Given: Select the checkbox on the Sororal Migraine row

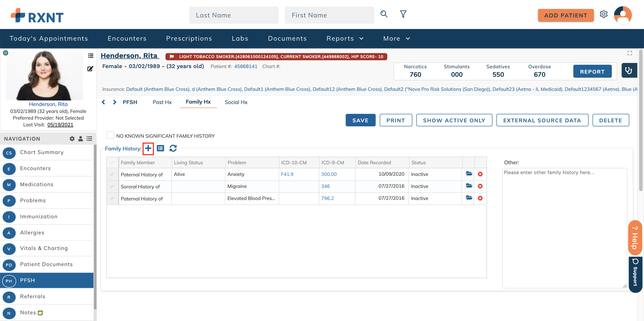Looking at the screenshot, I should 112,186.
